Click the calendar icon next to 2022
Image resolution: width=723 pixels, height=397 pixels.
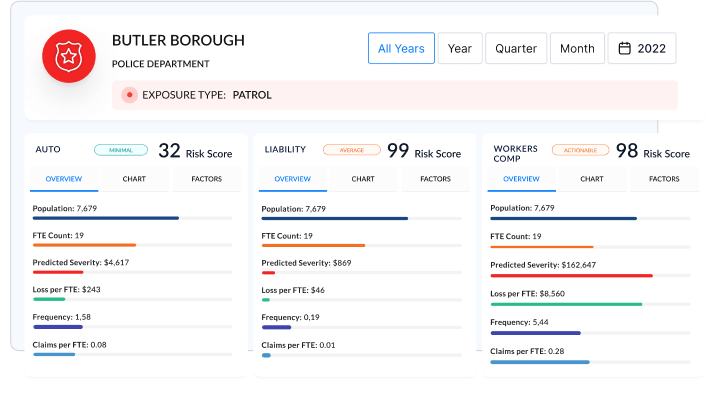click(x=624, y=48)
